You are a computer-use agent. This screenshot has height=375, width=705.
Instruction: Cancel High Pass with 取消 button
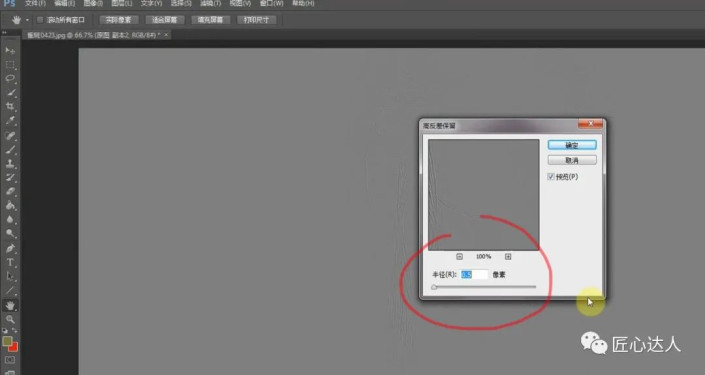pos(572,160)
